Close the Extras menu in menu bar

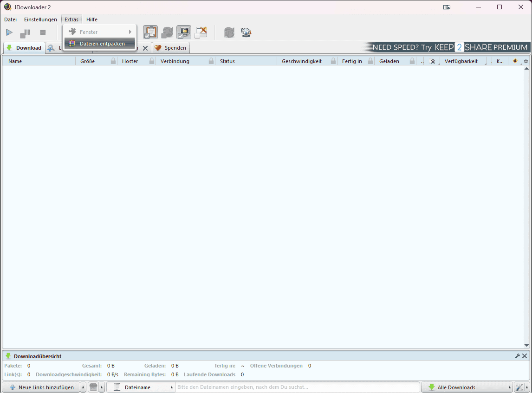pyautogui.click(x=71, y=19)
